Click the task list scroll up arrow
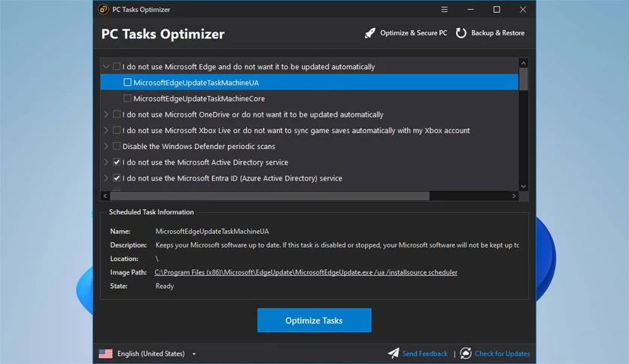This screenshot has width=629, height=364. tap(523, 63)
